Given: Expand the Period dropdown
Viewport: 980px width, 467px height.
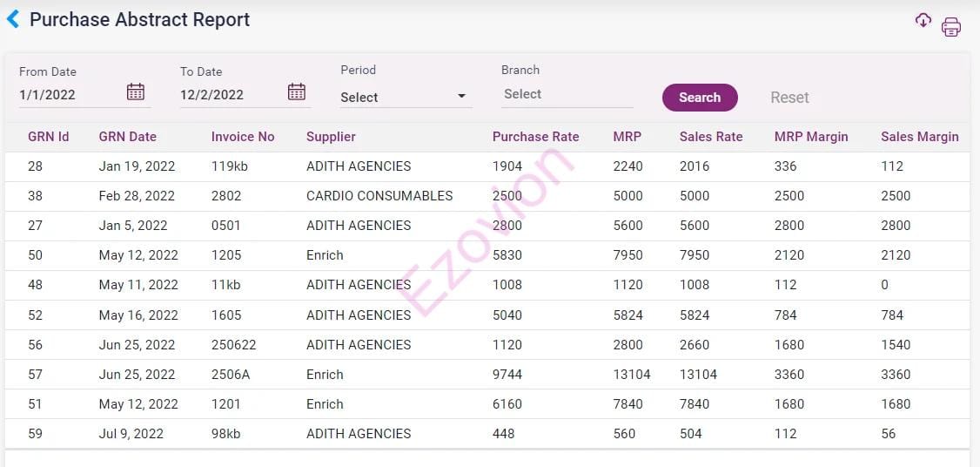Looking at the screenshot, I should click(406, 97).
